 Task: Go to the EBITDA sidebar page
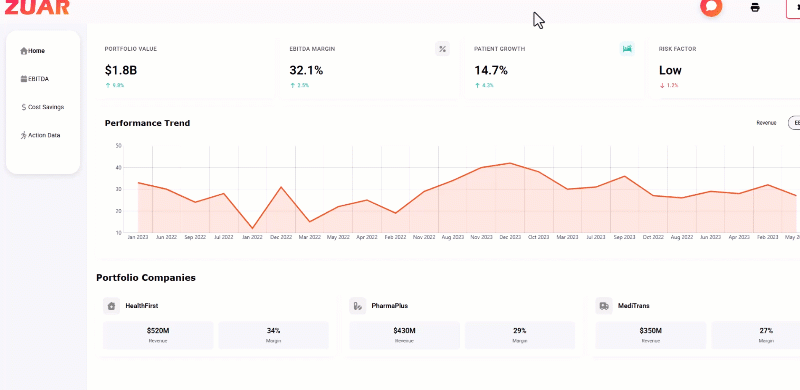point(35,79)
